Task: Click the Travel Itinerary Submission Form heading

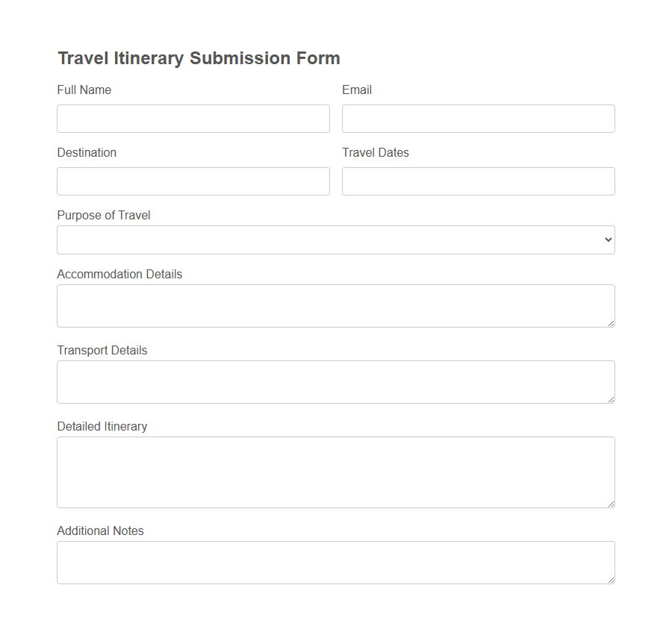Action: (199, 57)
